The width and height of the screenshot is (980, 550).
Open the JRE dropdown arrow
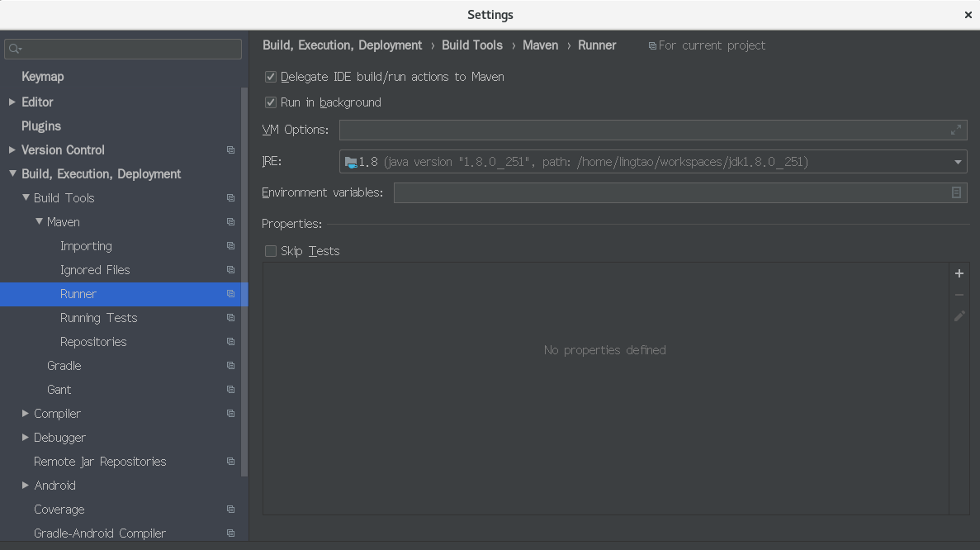[x=958, y=163]
